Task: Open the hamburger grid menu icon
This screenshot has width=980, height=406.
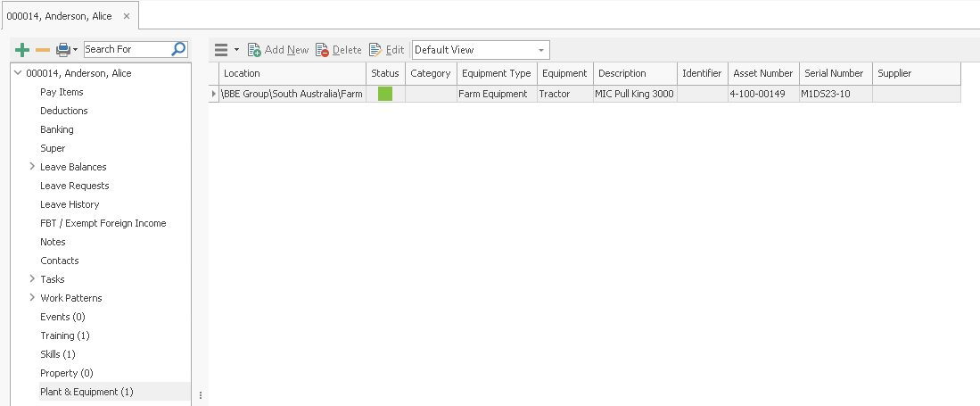Action: pos(221,50)
